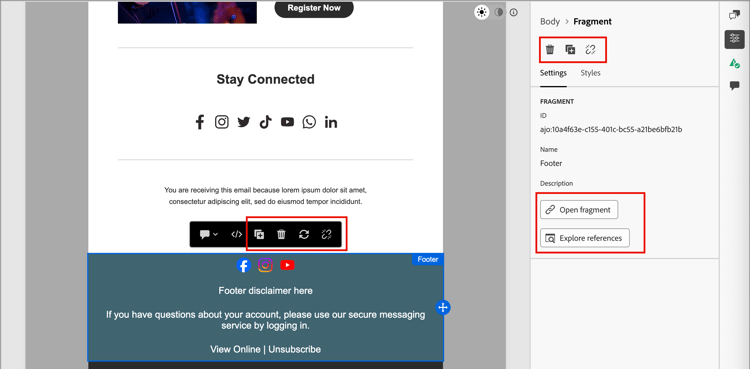Viewport: 750px width, 369px height.
Task: Click Body in the breadcrumb
Action: coord(550,22)
